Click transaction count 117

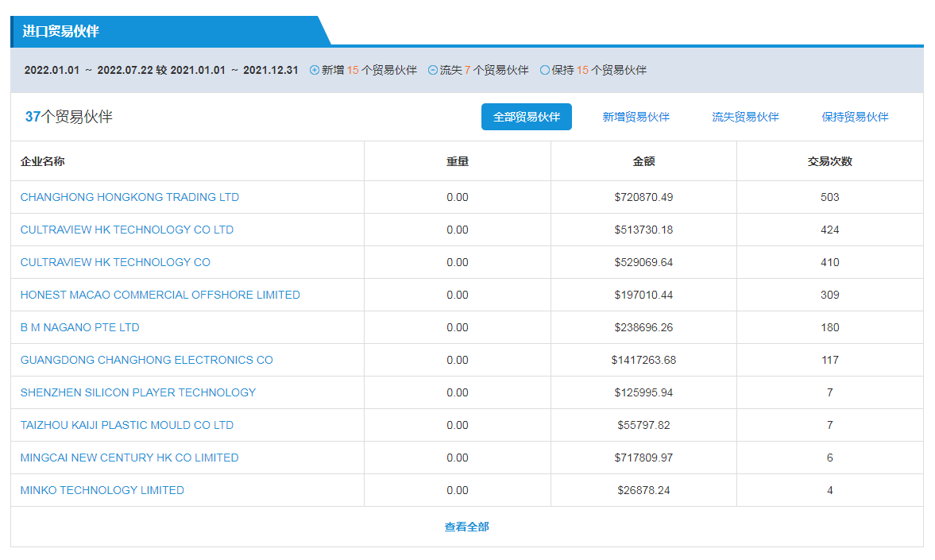[x=830, y=360]
